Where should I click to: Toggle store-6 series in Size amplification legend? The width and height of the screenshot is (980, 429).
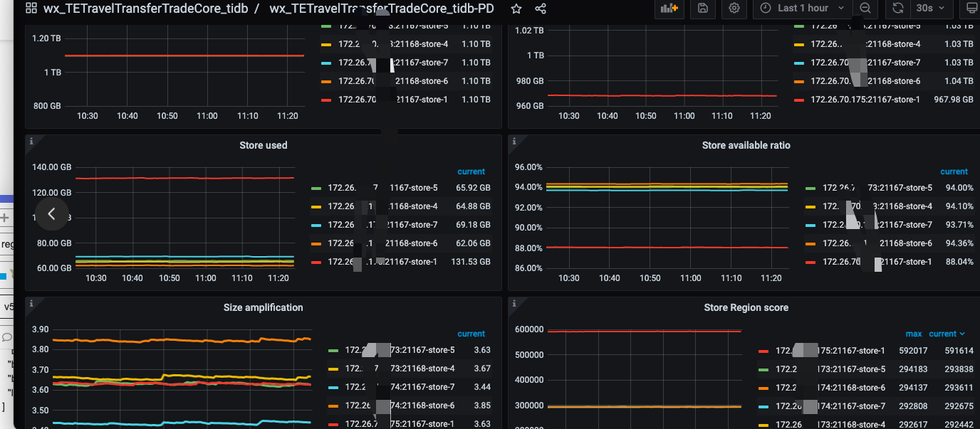(399, 406)
